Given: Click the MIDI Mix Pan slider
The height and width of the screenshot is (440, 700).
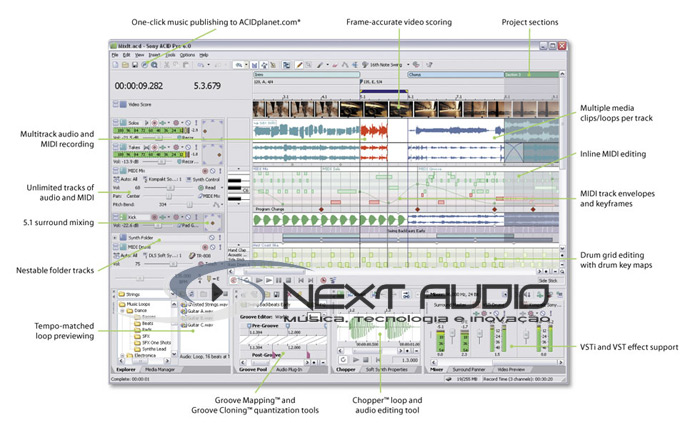Looking at the screenshot, I should [x=169, y=196].
